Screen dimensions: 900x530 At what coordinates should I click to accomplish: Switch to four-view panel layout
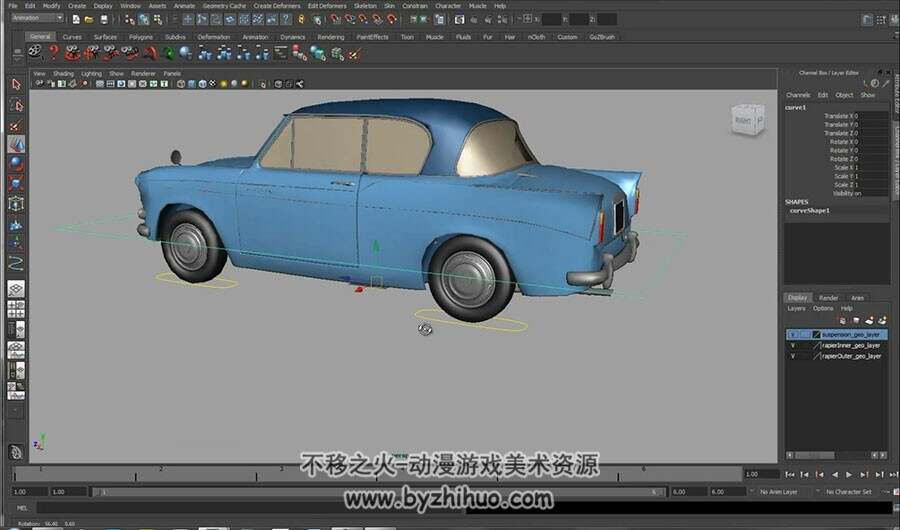click(16, 309)
